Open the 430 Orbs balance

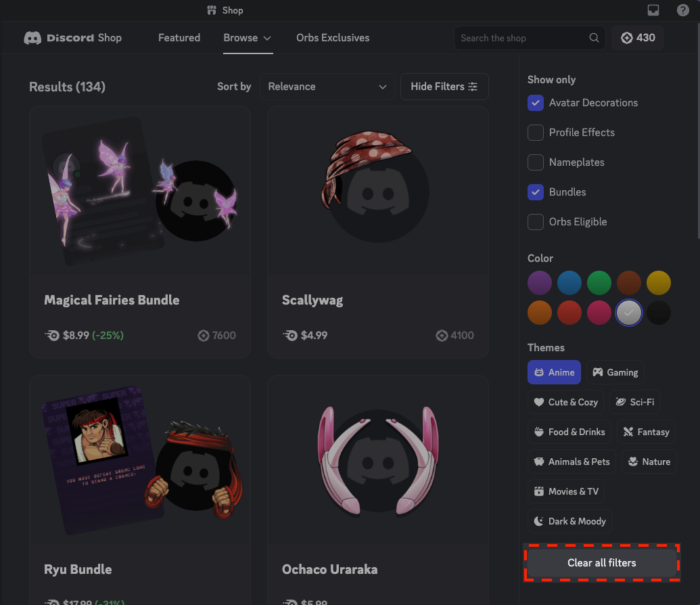pyautogui.click(x=638, y=38)
